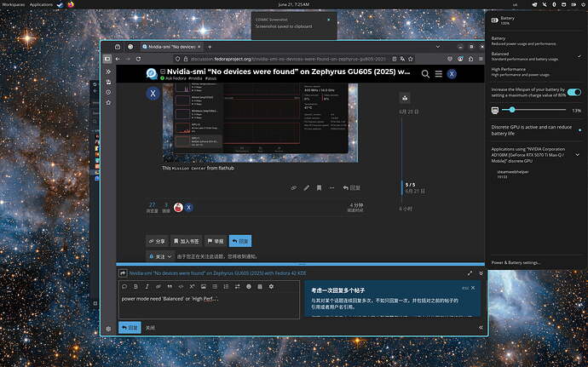The height and width of the screenshot is (367, 588).
Task: Click the post's 回复 reply link
Action: 351,188
